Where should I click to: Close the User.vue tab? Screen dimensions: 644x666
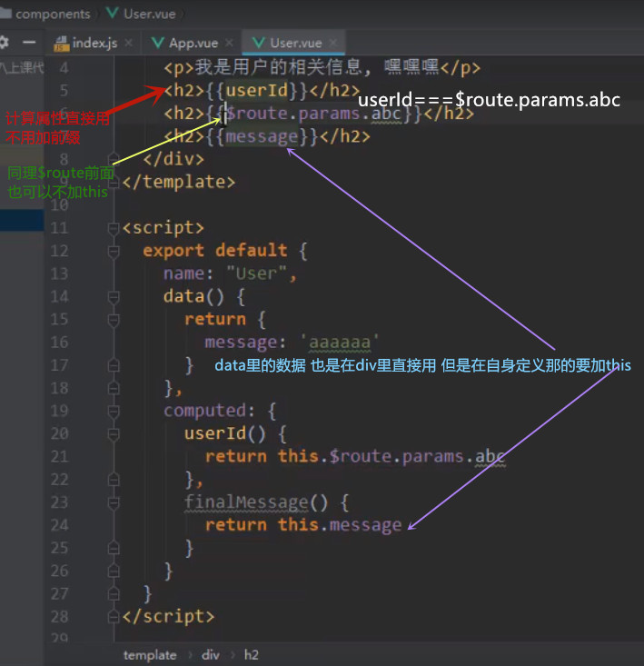click(x=333, y=43)
